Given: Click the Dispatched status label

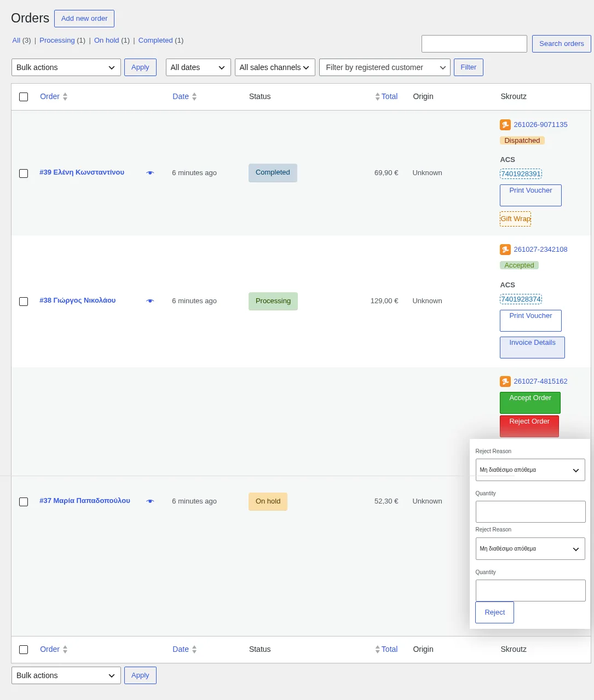Looking at the screenshot, I should click(x=522, y=141).
